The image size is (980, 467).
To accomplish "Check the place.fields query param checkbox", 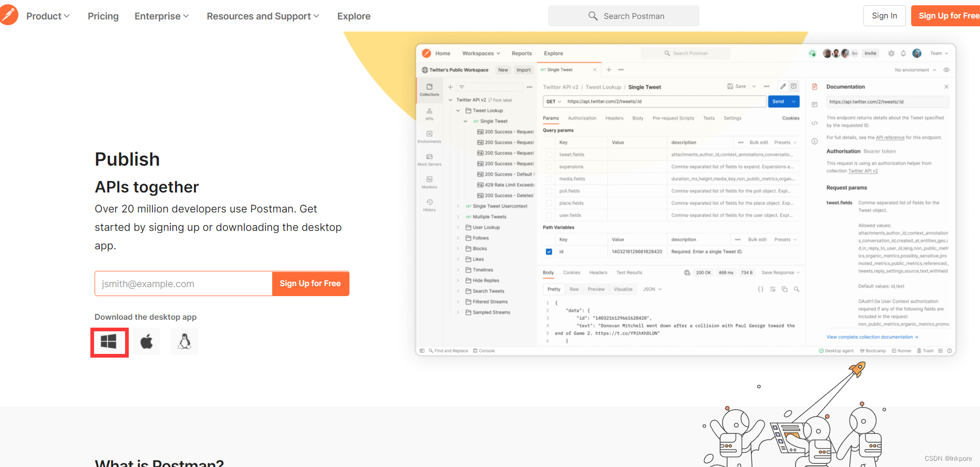I will pyautogui.click(x=549, y=203).
